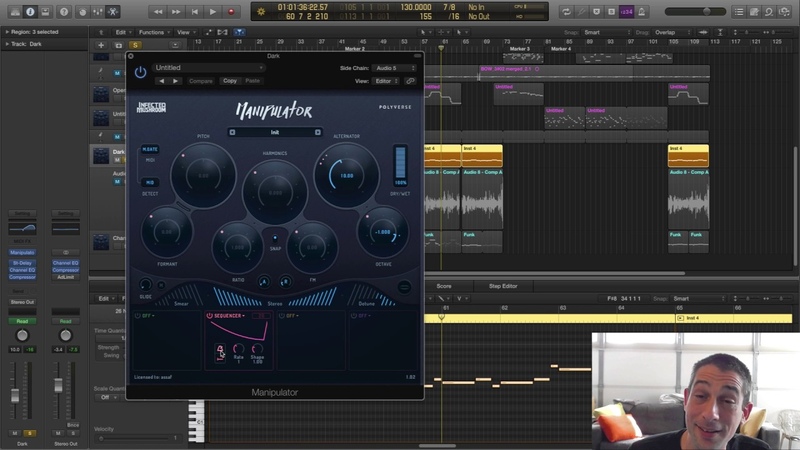Image resolution: width=800 pixels, height=450 pixels.
Task: Open the List Editors icon
Action: click(x=739, y=11)
